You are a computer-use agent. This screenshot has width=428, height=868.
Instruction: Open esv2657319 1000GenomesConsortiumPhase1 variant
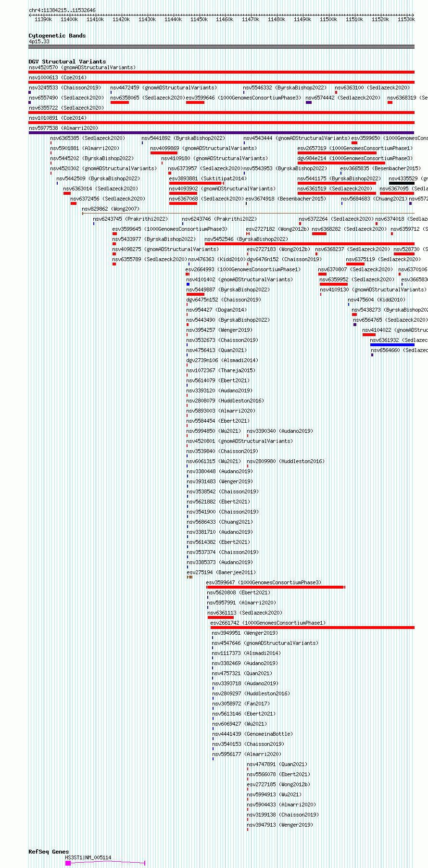coord(355,148)
